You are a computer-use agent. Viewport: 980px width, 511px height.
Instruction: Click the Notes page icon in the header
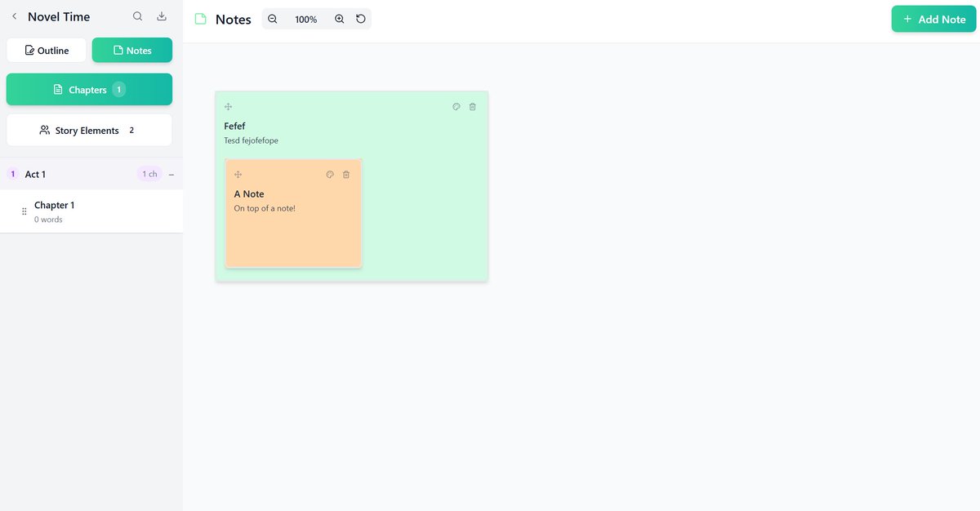200,20
